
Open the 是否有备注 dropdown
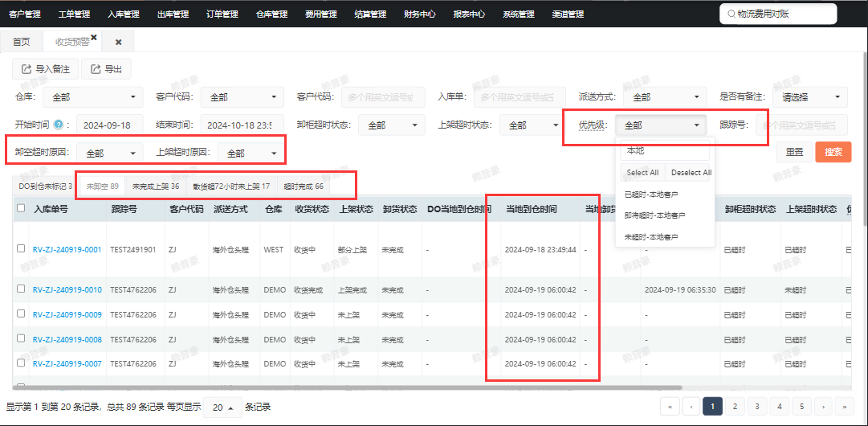click(x=810, y=97)
